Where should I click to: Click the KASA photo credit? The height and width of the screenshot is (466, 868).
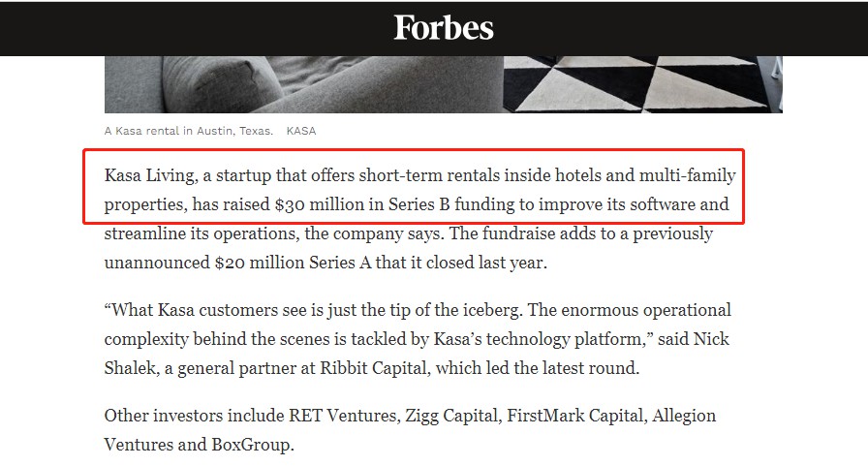(301, 131)
